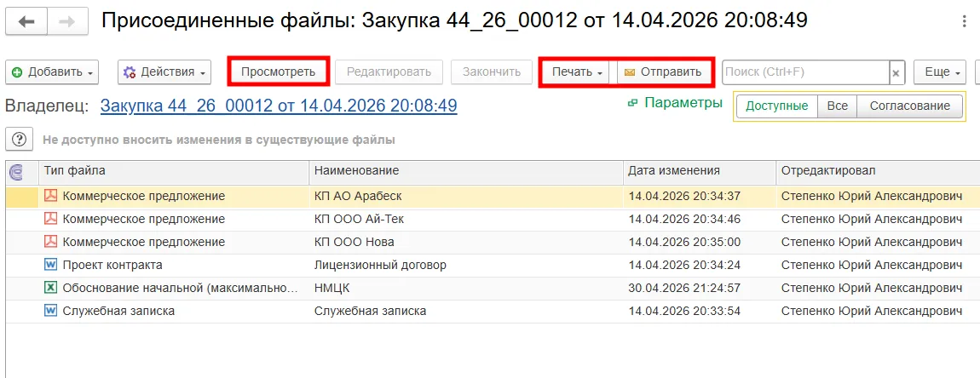The height and width of the screenshot is (378, 980).
Task: Click the Редактировать button
Action: coord(389,72)
